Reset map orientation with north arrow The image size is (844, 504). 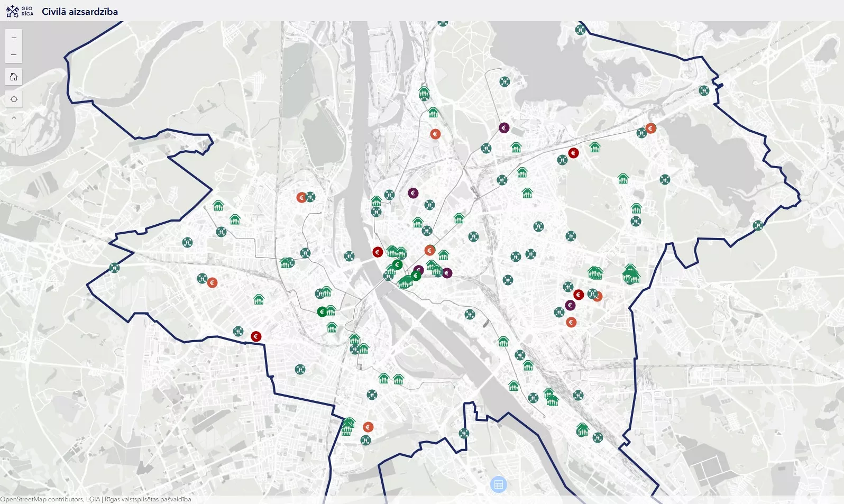(x=14, y=121)
